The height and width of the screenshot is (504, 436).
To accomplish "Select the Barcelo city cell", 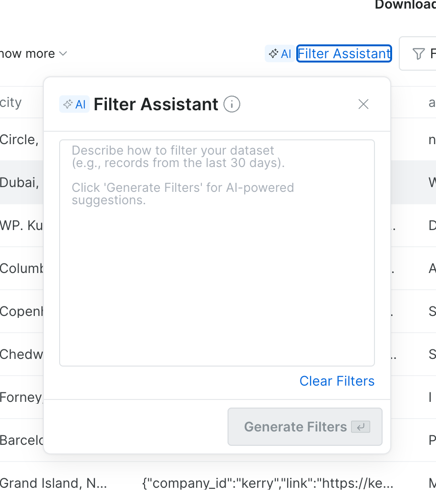I will click(21, 440).
